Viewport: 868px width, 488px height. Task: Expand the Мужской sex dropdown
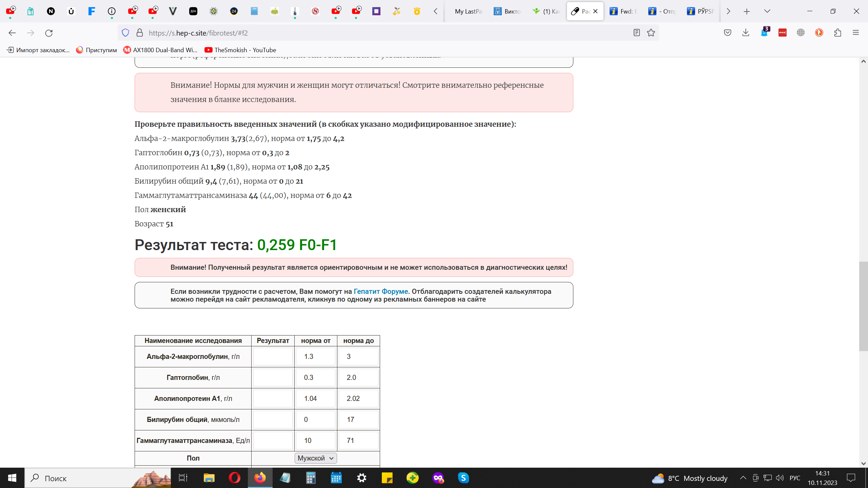[315, 458]
